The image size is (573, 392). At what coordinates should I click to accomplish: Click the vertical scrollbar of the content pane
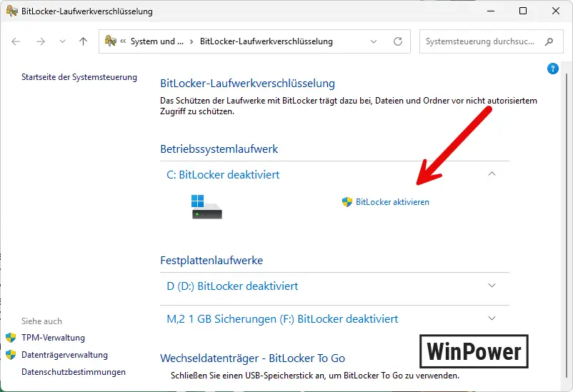pos(566,226)
